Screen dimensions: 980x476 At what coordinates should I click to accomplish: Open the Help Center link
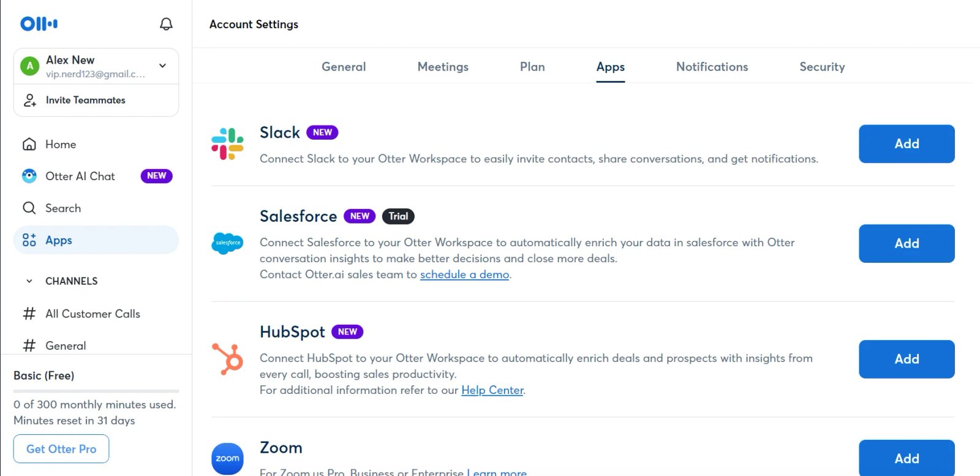tap(492, 390)
